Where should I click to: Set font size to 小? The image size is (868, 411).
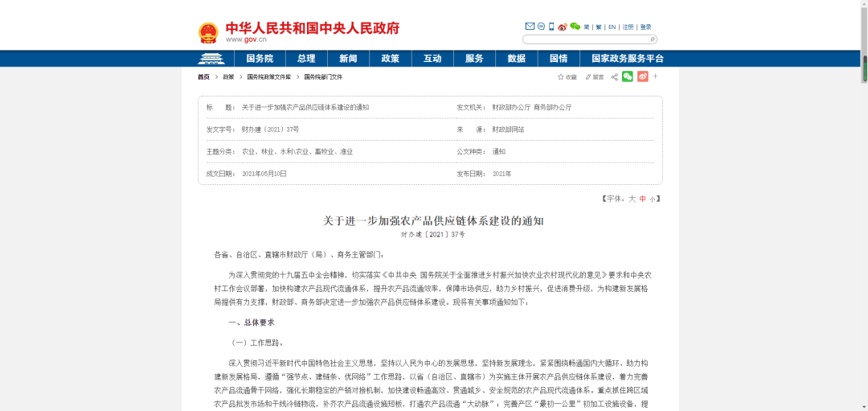coord(653,198)
